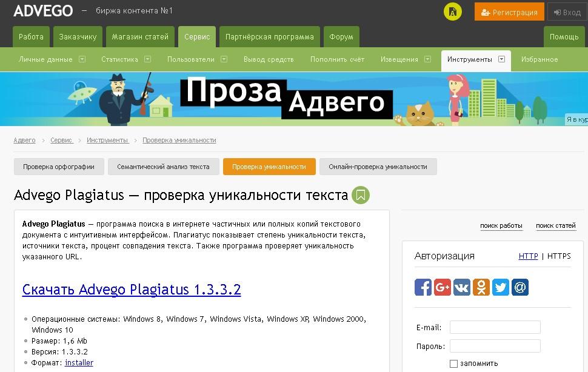Image resolution: width=588 pixels, height=372 pixels.
Task: Click the ADVEGO logo
Action: click(43, 11)
